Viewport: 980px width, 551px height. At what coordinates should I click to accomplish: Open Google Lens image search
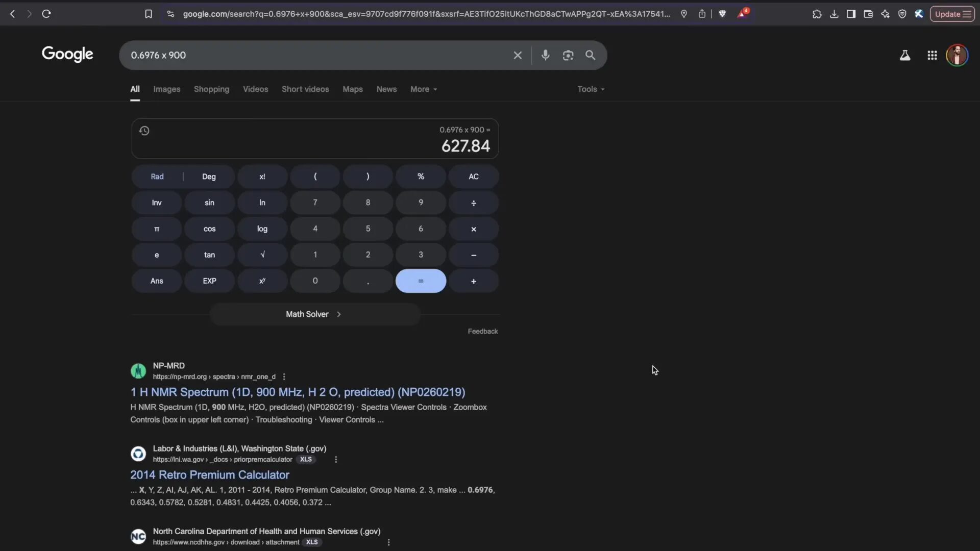coord(568,55)
